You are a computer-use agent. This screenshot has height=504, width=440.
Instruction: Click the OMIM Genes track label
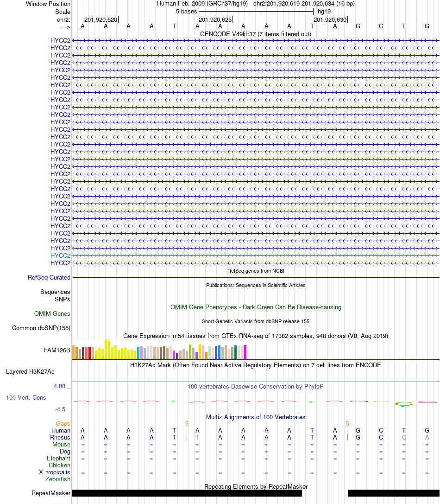pos(52,314)
